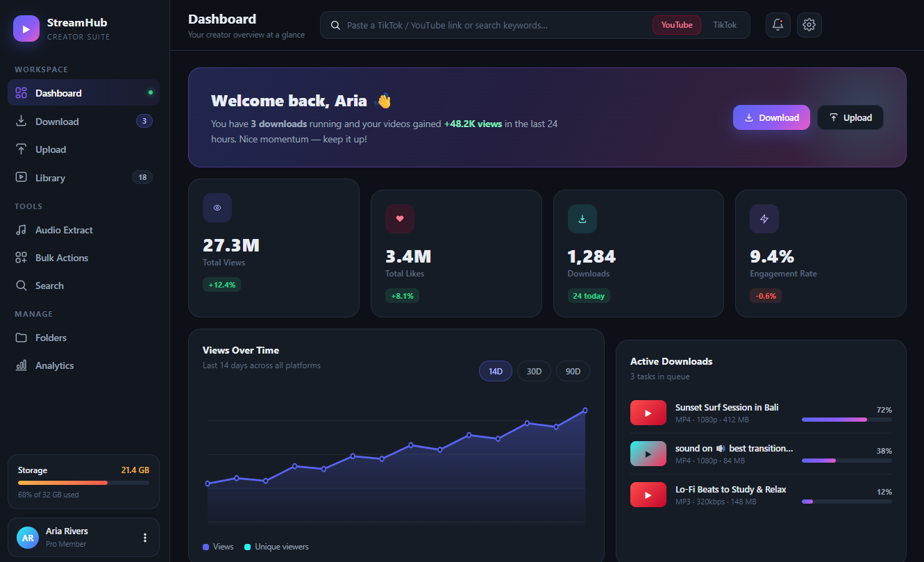Image resolution: width=924 pixels, height=562 pixels.
Task: Click the magnifier icon in search bar
Action: tap(335, 25)
